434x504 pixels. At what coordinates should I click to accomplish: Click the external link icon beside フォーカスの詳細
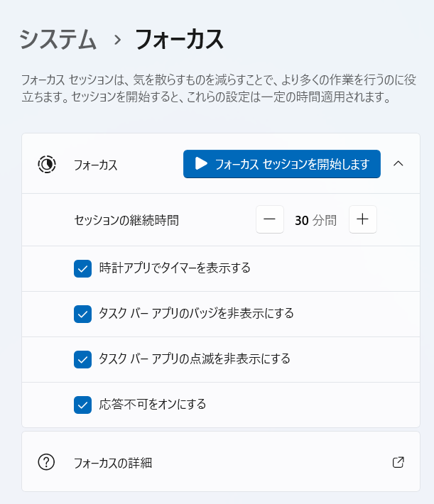(398, 463)
